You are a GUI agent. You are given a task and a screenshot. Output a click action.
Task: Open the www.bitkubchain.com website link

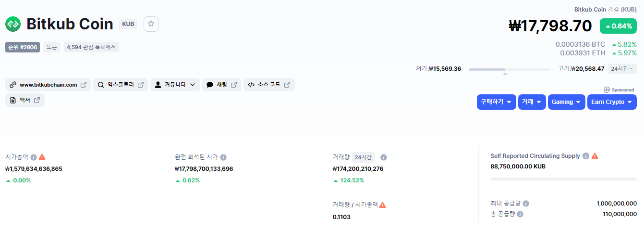click(x=48, y=85)
